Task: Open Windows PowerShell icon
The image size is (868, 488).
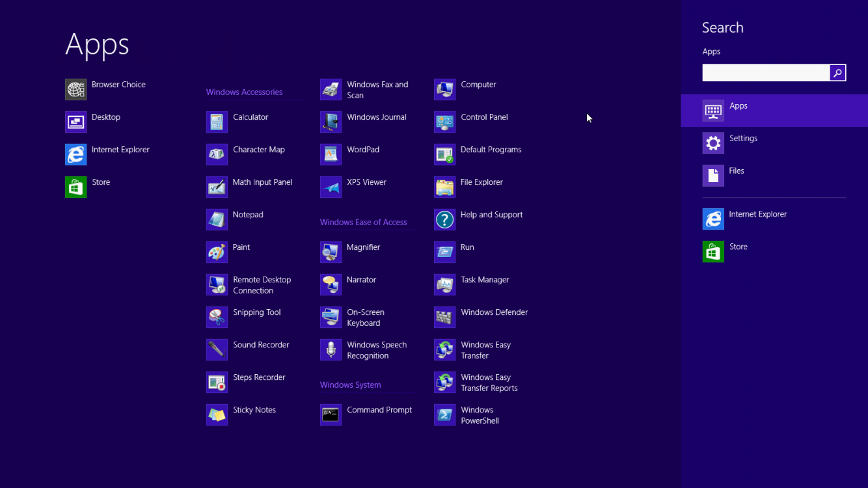Action: click(444, 414)
